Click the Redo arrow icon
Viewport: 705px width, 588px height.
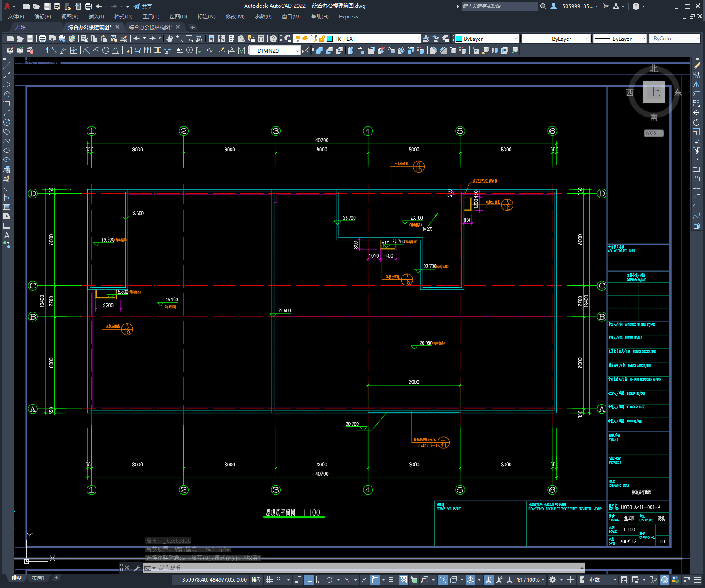coord(152,39)
